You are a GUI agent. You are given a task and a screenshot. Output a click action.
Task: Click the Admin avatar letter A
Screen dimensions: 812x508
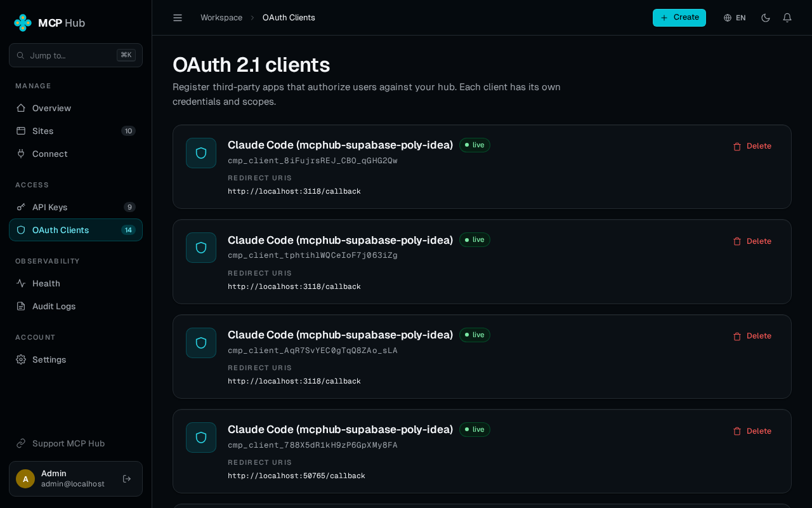tap(25, 479)
